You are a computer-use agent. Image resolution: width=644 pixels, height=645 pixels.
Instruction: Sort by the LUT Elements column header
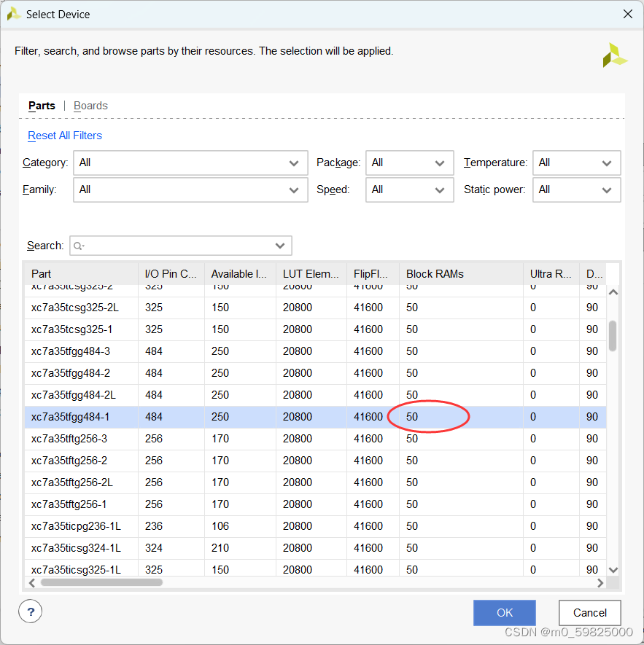coord(311,274)
